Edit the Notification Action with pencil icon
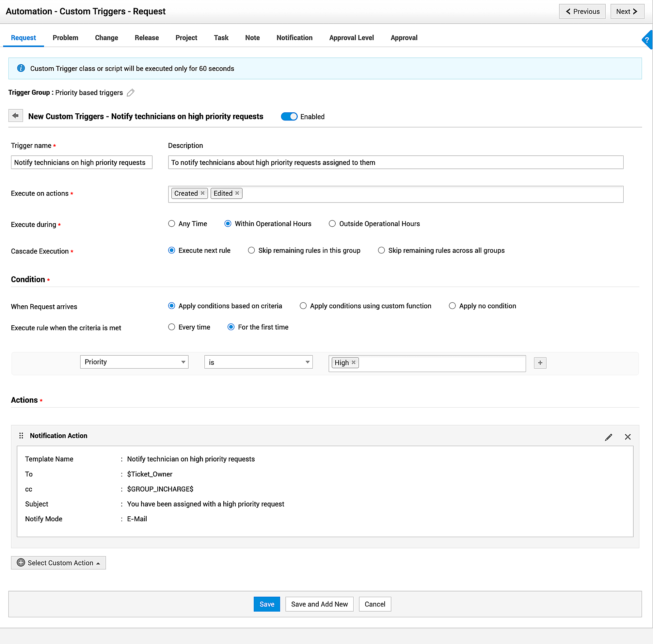The width and height of the screenshot is (653, 644). pyautogui.click(x=608, y=438)
